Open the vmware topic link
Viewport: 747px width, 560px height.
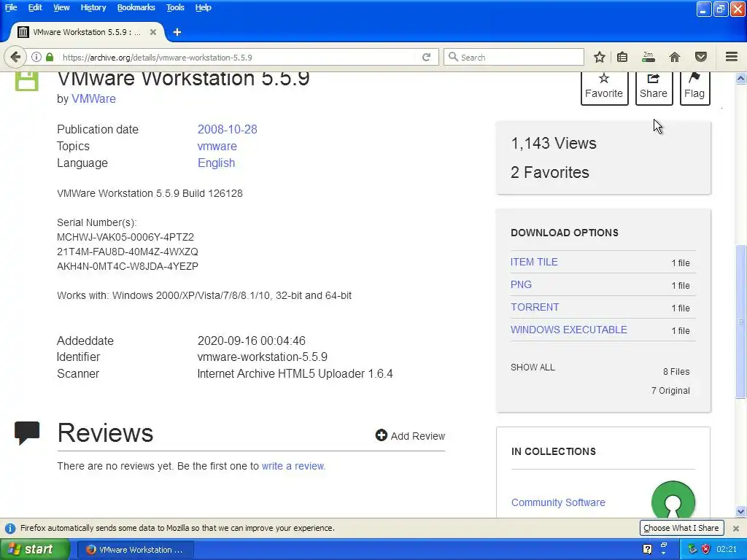[x=217, y=146]
